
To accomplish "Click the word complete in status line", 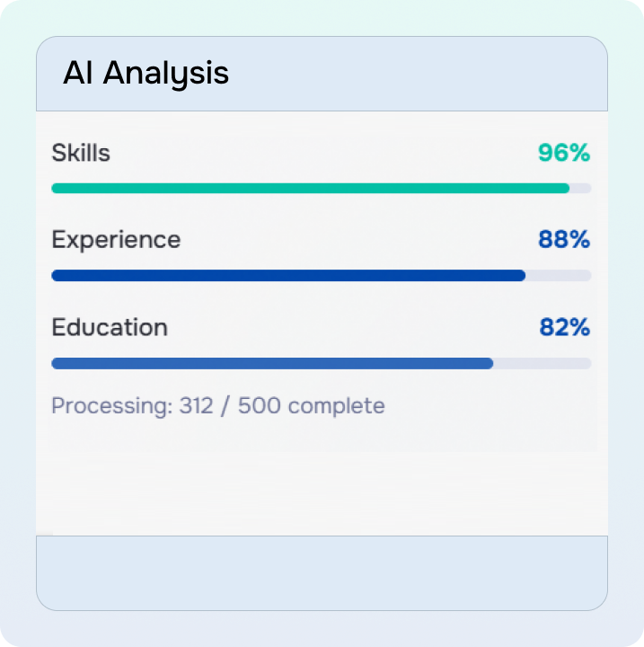I will tap(337, 406).
